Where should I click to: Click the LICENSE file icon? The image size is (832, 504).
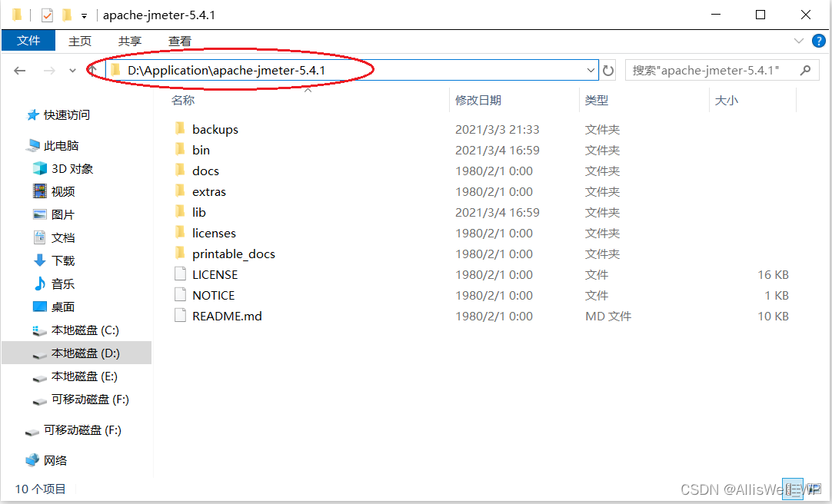181,274
